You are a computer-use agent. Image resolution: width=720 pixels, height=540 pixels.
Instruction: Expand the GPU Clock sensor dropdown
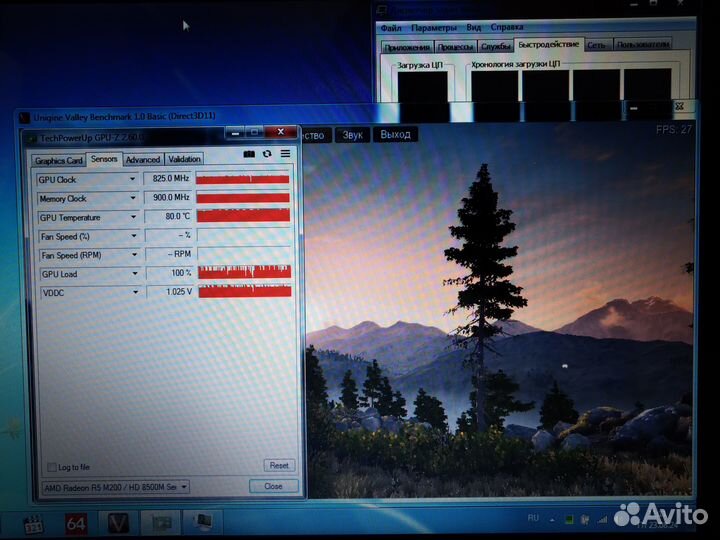click(133, 180)
